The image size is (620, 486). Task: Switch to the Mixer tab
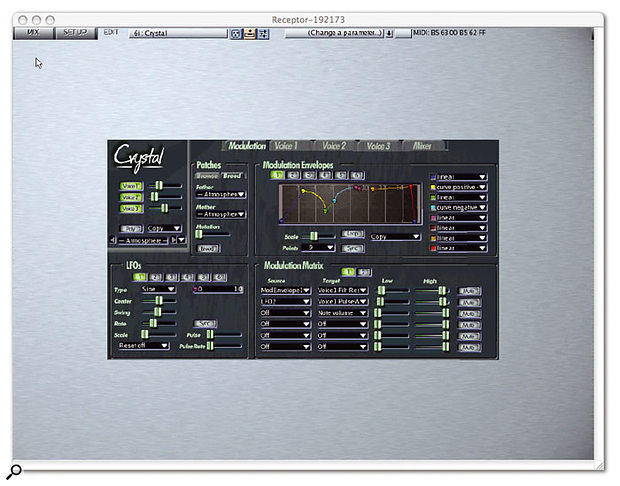point(422,146)
